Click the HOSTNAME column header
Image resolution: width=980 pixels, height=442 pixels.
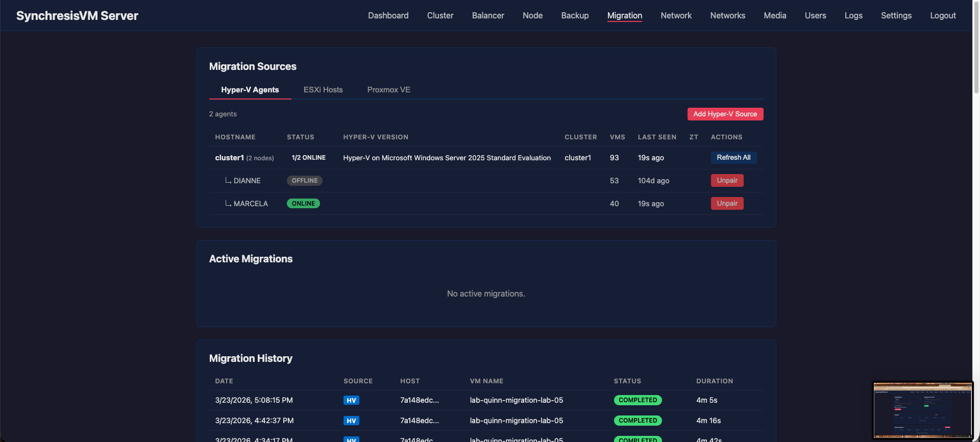click(235, 137)
